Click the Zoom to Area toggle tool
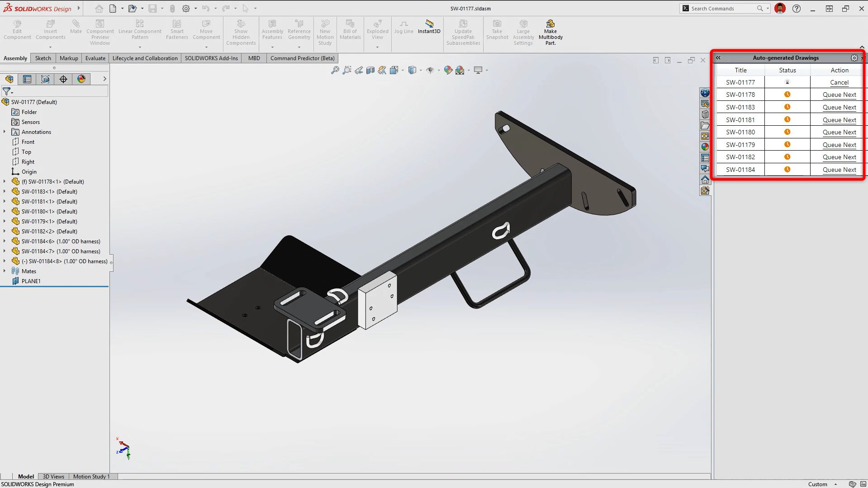The width and height of the screenshot is (868, 488). (x=347, y=70)
